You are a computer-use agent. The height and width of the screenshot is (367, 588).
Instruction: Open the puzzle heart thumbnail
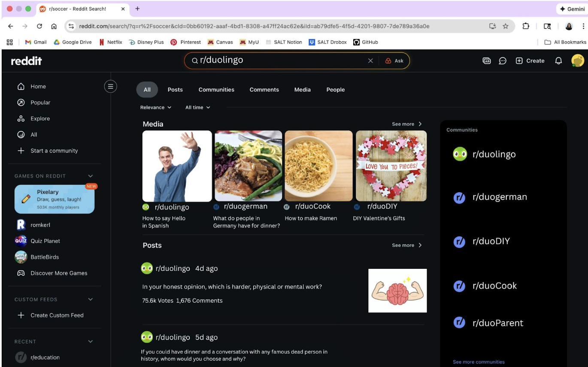coord(391,166)
